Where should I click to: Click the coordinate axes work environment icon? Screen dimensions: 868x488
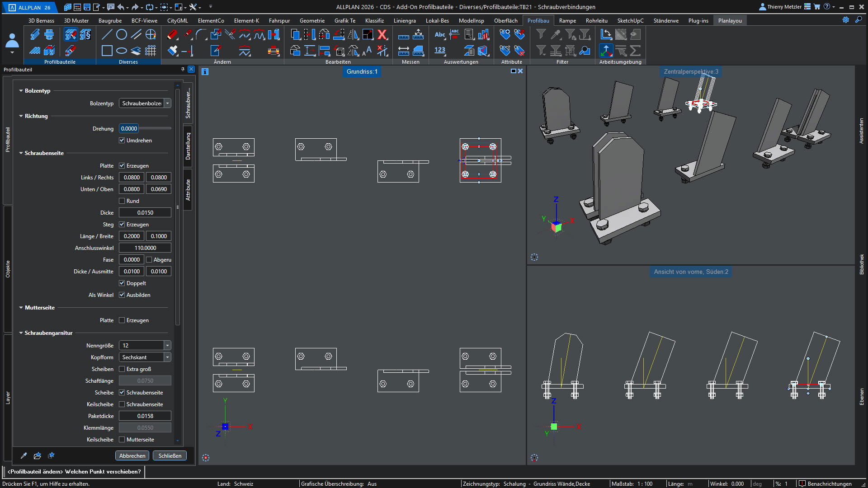(x=606, y=51)
